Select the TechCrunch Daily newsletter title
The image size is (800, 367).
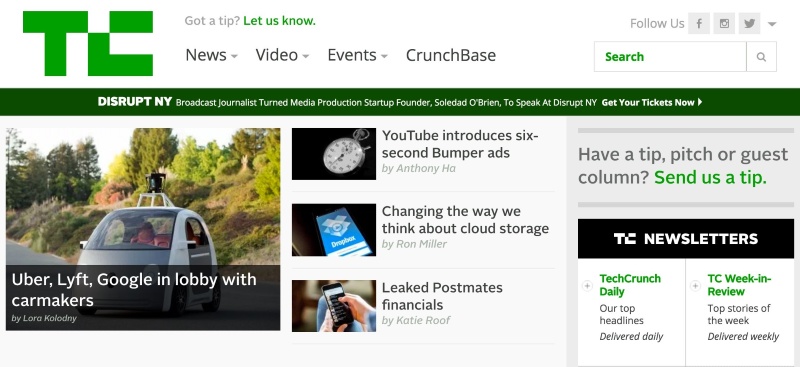630,285
